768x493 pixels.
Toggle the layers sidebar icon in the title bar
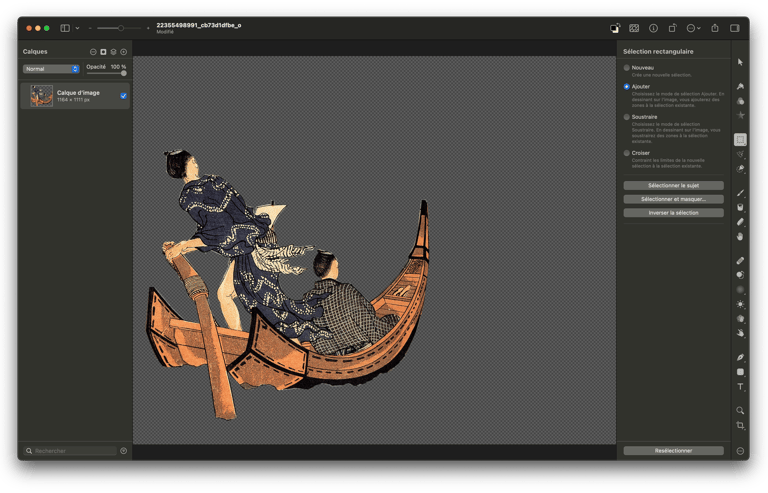click(x=65, y=28)
